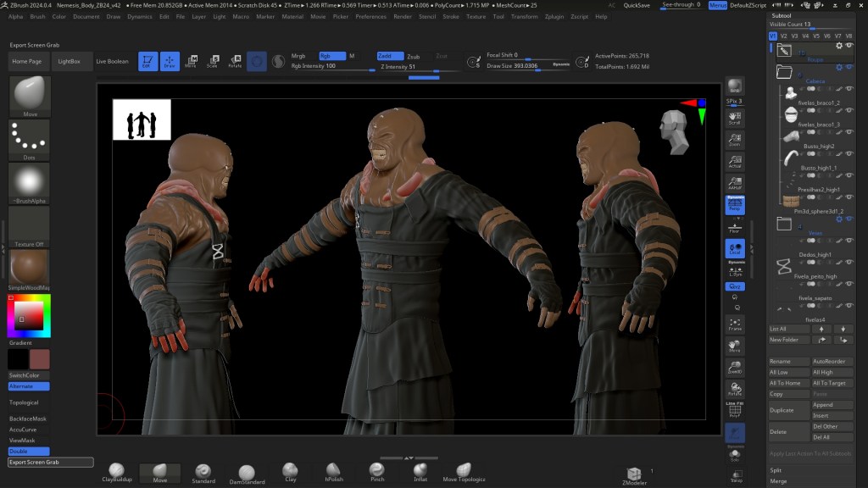The height and width of the screenshot is (488, 868).
Task: Expand the Split section
Action: point(776,469)
